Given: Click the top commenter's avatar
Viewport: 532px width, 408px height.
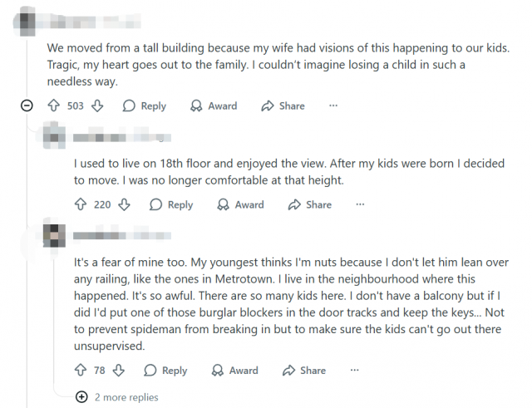Looking at the screenshot, I should click(27, 18).
